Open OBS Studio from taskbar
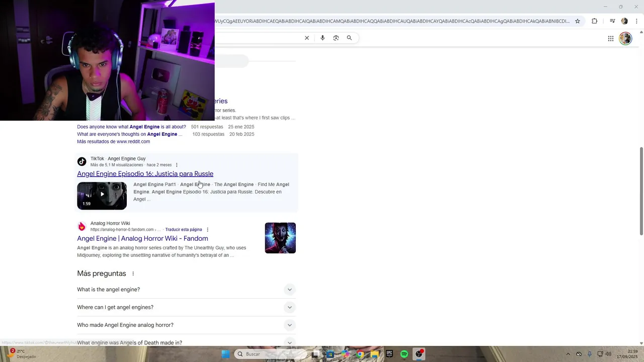This screenshot has width=644, height=362. coord(419,354)
